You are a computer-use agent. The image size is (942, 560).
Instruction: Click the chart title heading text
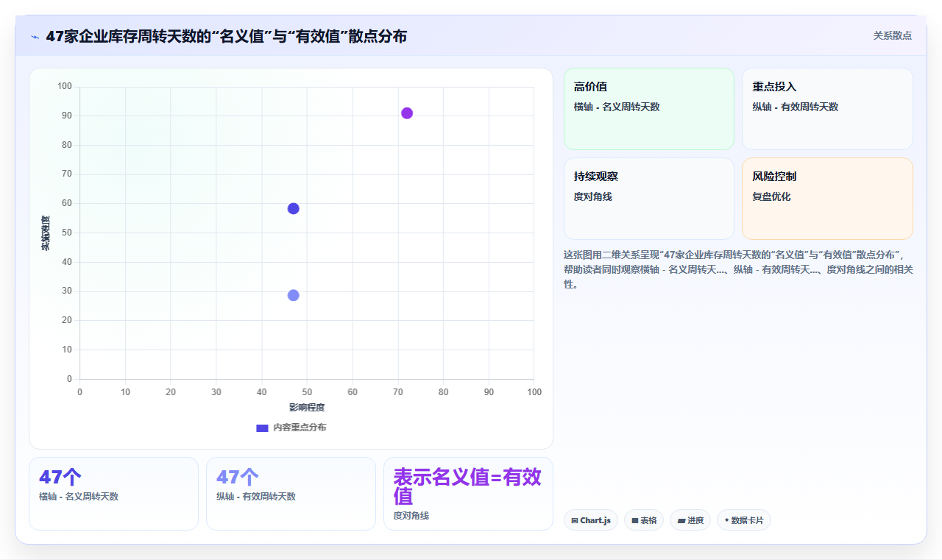pos(226,36)
